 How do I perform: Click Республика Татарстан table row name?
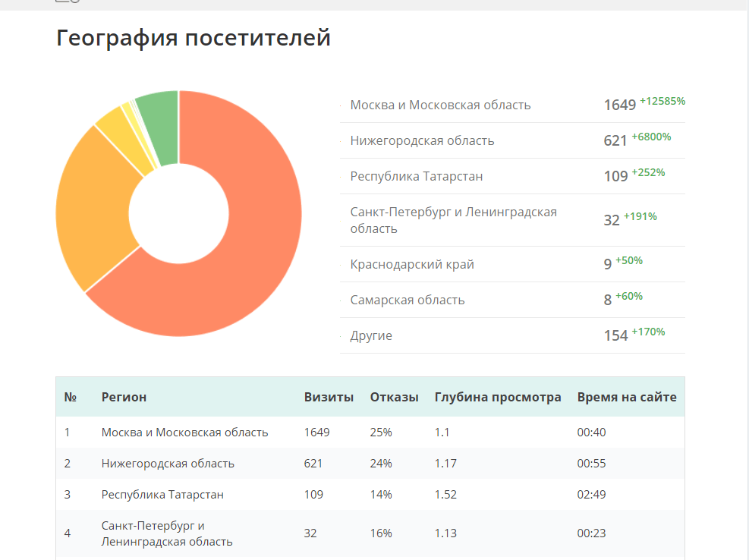pyautogui.click(x=162, y=495)
